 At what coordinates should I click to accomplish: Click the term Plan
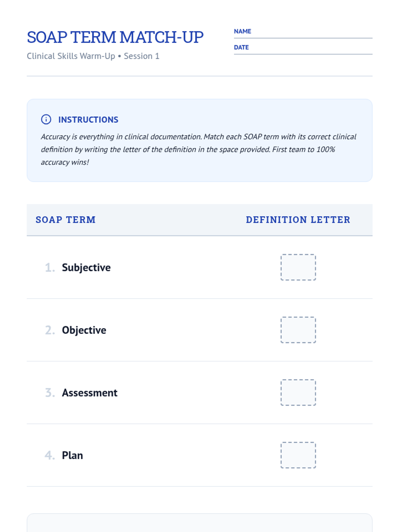[72, 455]
